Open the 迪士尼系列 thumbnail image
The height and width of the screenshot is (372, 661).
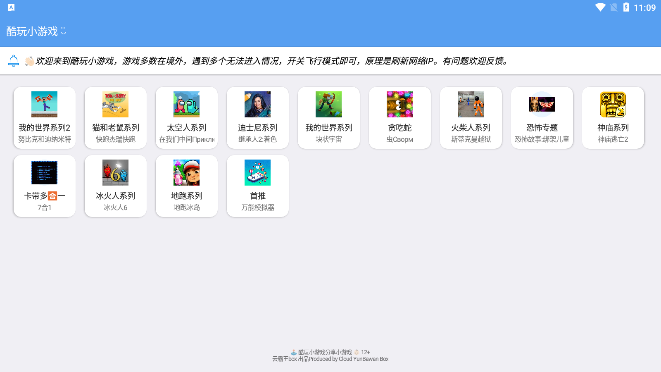[258, 104]
